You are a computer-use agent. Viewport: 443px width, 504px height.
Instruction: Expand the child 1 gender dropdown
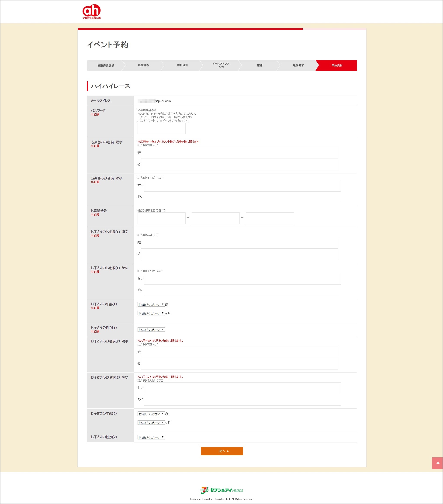click(151, 330)
